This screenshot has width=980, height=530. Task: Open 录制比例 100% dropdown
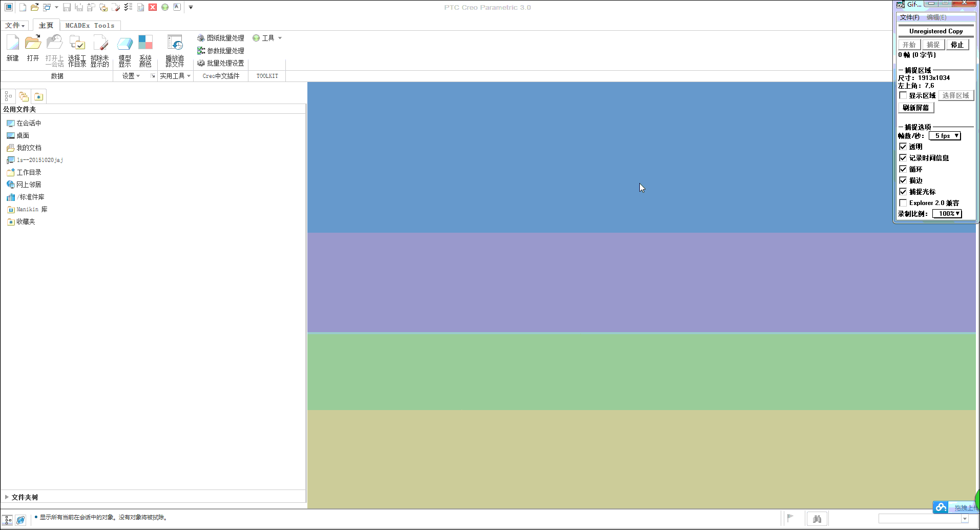[947, 214]
